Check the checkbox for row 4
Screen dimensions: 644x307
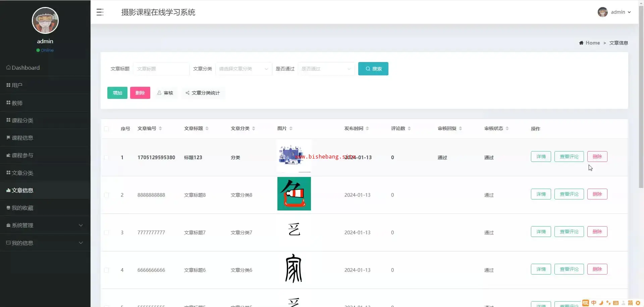[x=106, y=270]
